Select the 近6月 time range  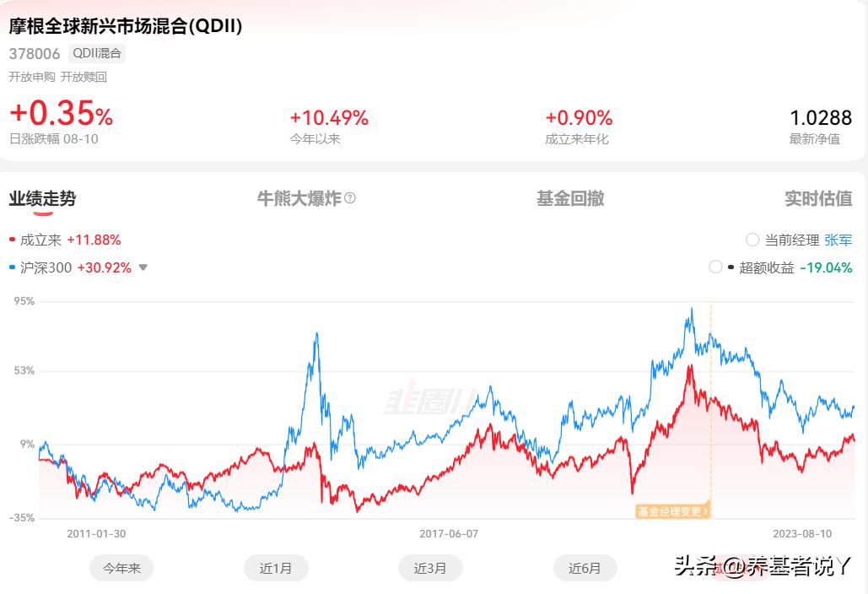point(585,568)
